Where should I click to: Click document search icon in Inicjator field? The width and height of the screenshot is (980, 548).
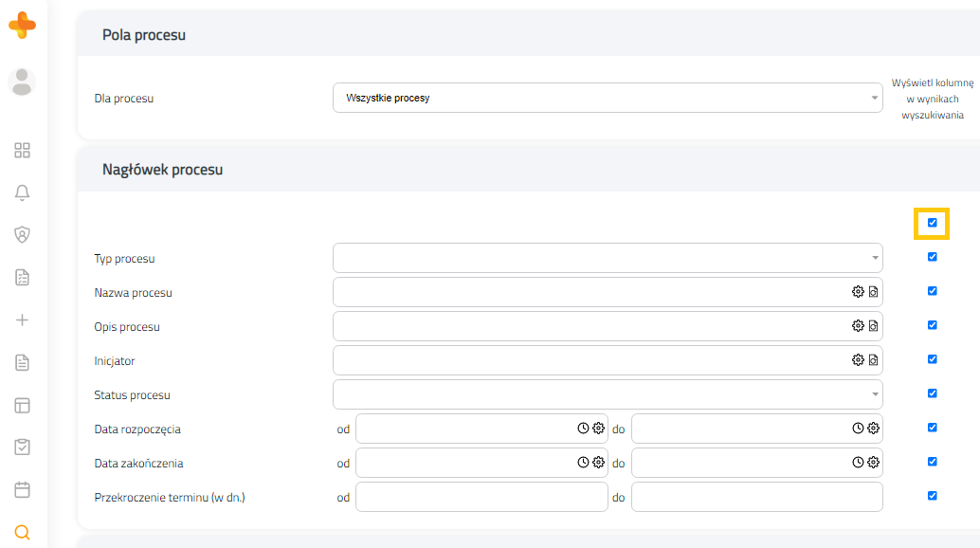coord(873,360)
